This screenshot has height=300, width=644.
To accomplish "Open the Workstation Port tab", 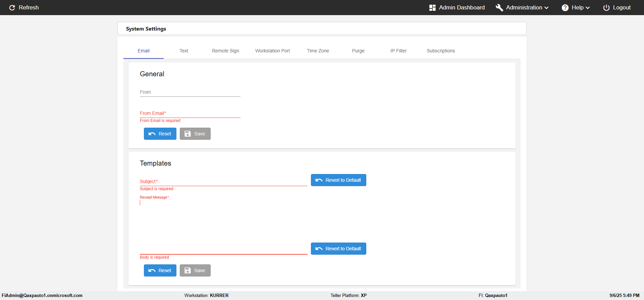I will [x=272, y=51].
